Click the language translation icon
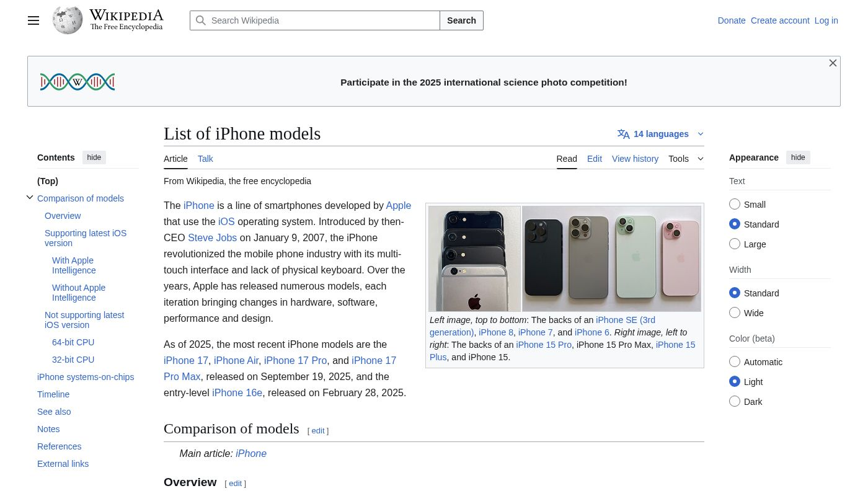 pyautogui.click(x=623, y=134)
